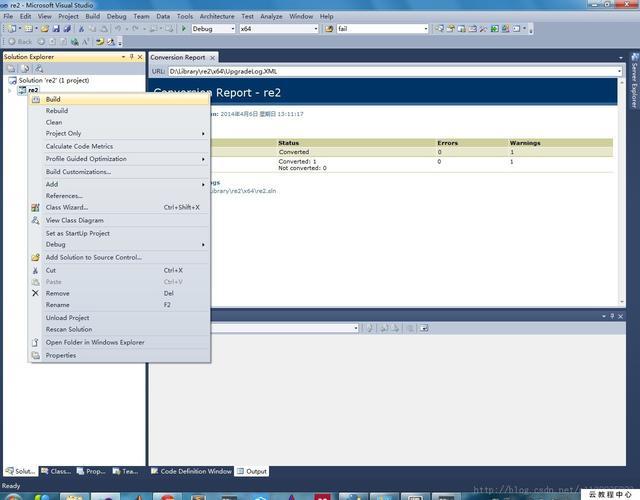This screenshot has width=640, height=500.
Task: Open the Server Explorer side tab
Action: [x=635, y=82]
